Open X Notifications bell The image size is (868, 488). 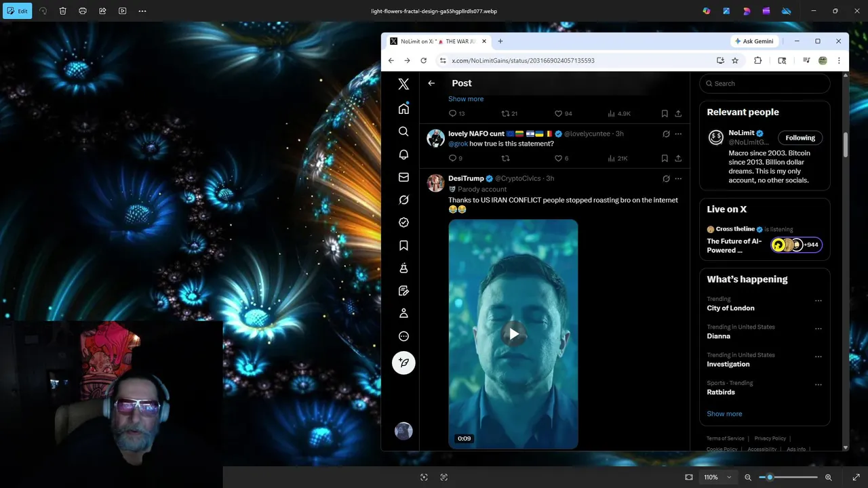coord(403,155)
